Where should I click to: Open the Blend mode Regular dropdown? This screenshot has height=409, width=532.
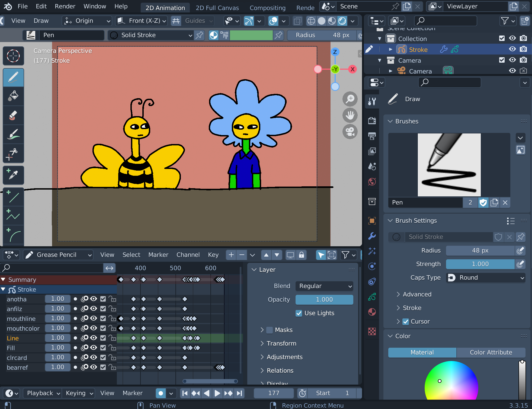[324, 286]
